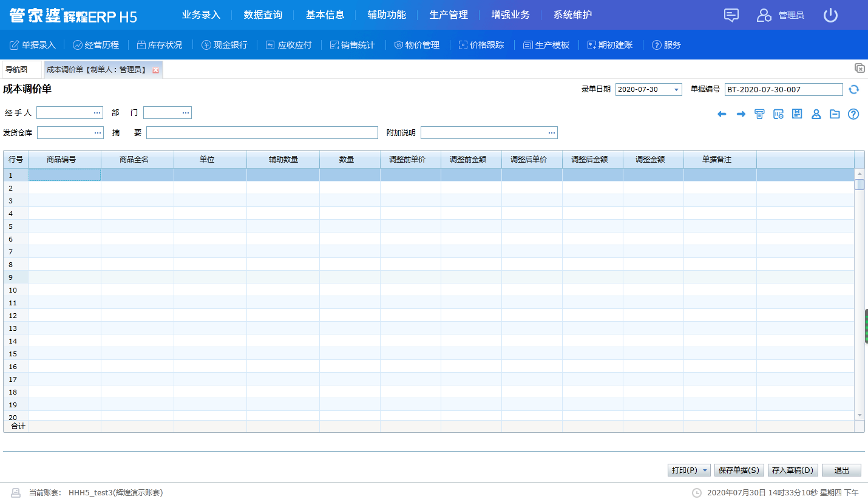Open the 生产管理 menu

(x=449, y=15)
